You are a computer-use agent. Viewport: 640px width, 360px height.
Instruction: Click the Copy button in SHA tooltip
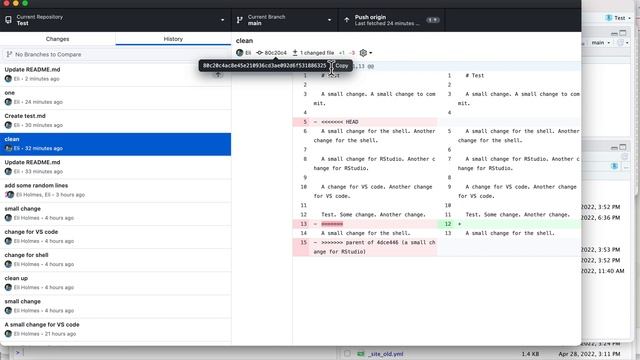[342, 66]
